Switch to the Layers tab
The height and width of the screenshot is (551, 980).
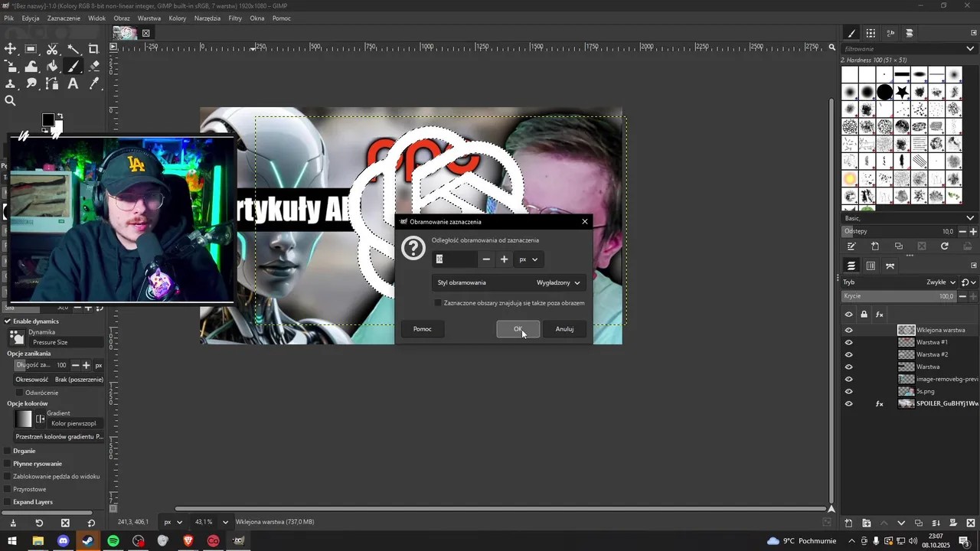pyautogui.click(x=851, y=266)
